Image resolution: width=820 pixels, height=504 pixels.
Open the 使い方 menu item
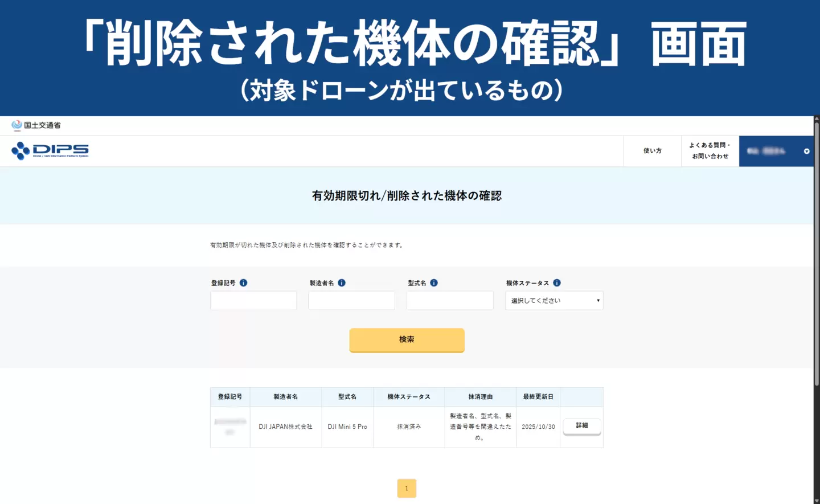(x=652, y=151)
